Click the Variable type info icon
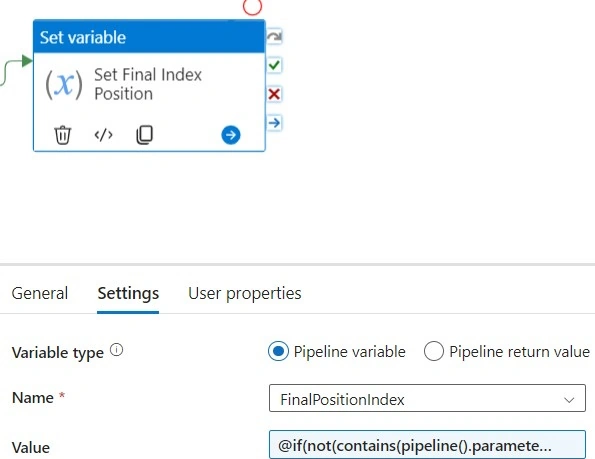The image size is (595, 459). 116,350
